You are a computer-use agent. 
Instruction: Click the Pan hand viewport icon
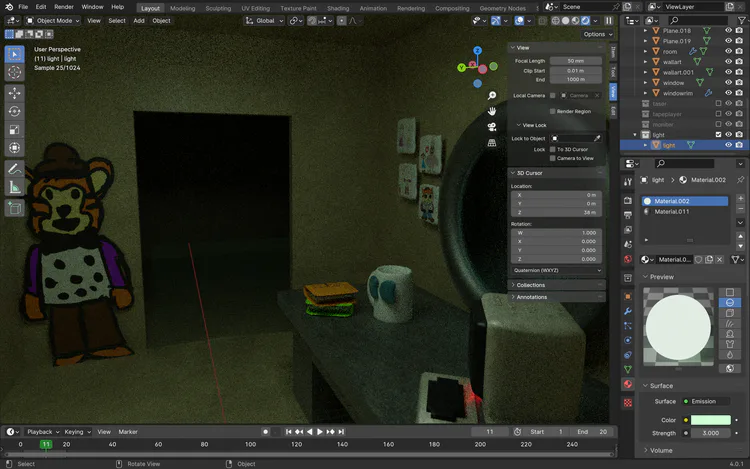[x=492, y=111]
